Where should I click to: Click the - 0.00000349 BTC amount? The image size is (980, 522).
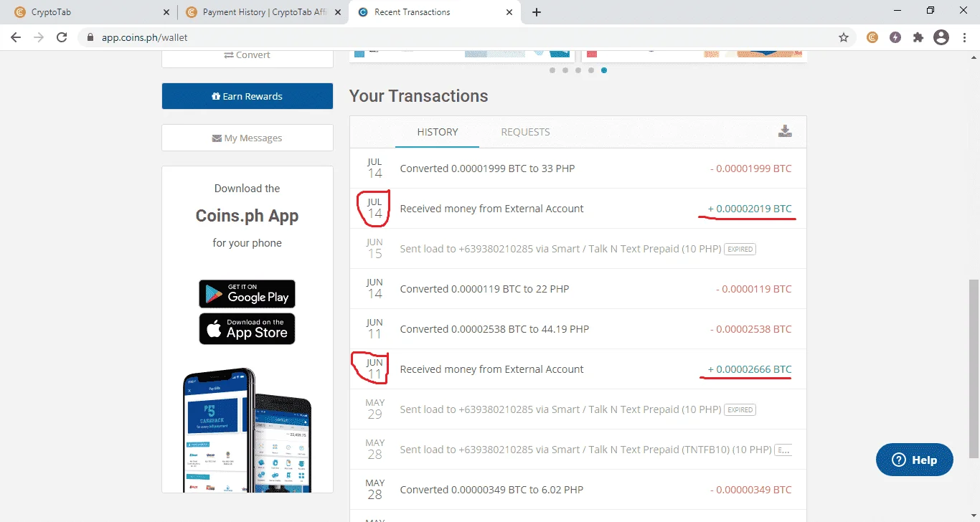tap(751, 490)
